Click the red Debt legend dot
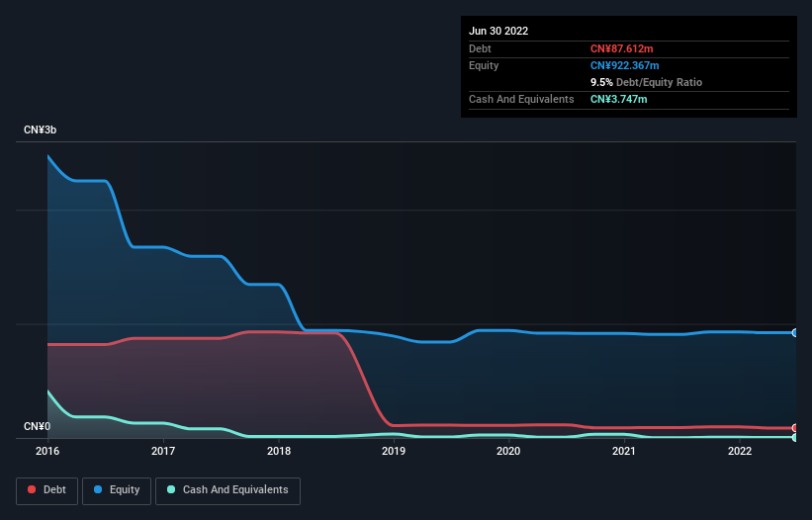Image resolution: width=812 pixels, height=520 pixels. tap(32, 489)
